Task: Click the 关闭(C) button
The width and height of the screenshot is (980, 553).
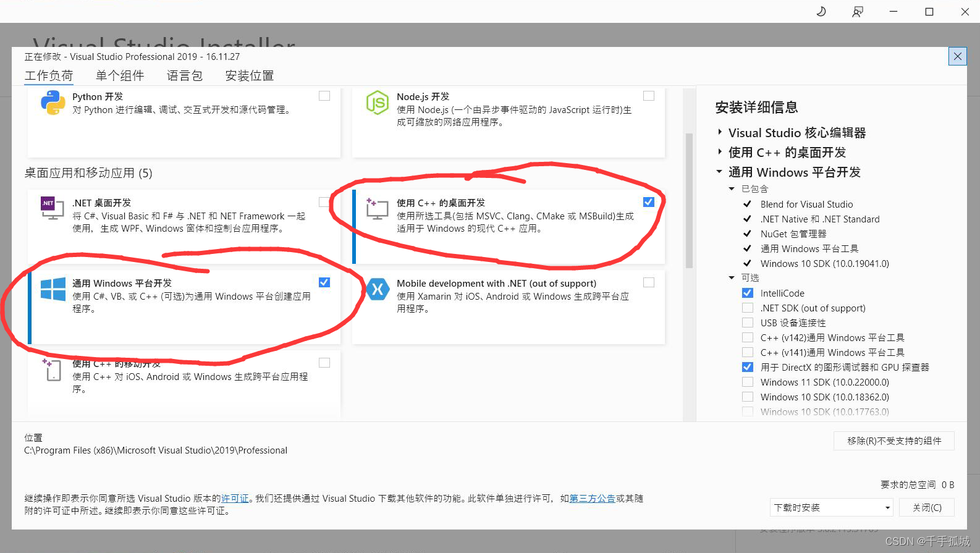Action: pos(927,507)
